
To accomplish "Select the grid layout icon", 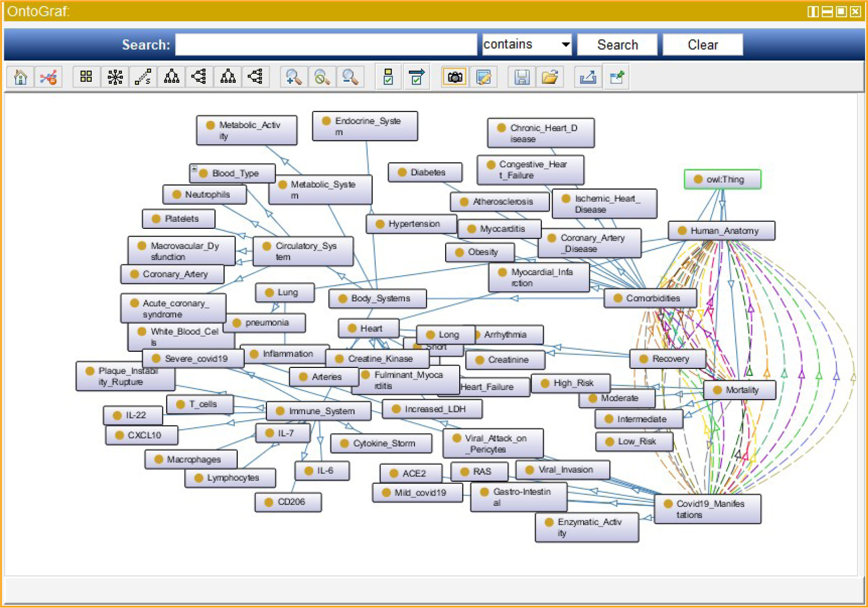I will [x=86, y=77].
